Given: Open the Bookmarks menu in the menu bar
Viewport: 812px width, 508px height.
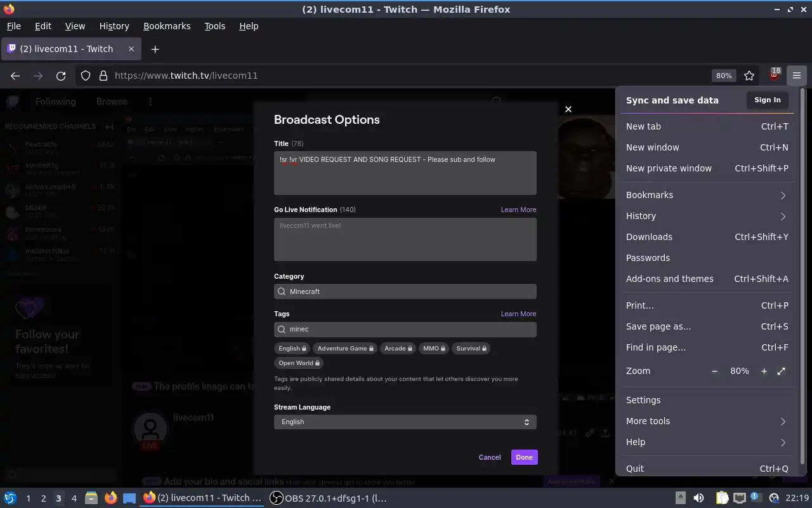Looking at the screenshot, I should point(167,26).
